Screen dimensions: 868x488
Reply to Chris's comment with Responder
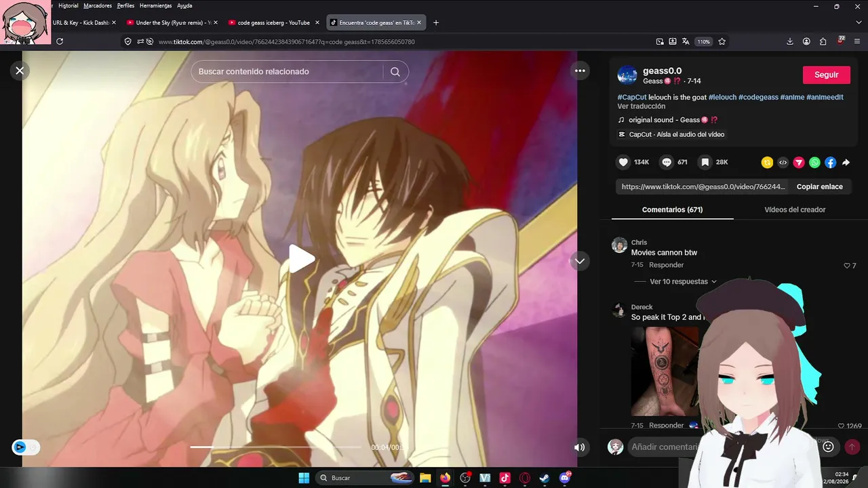666,265
